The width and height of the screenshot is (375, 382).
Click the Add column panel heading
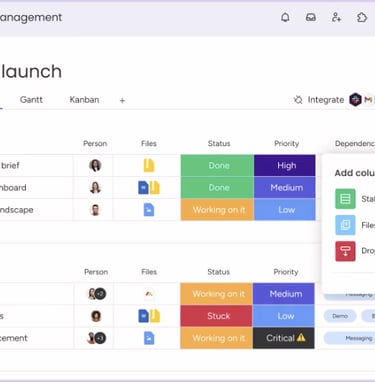click(354, 173)
